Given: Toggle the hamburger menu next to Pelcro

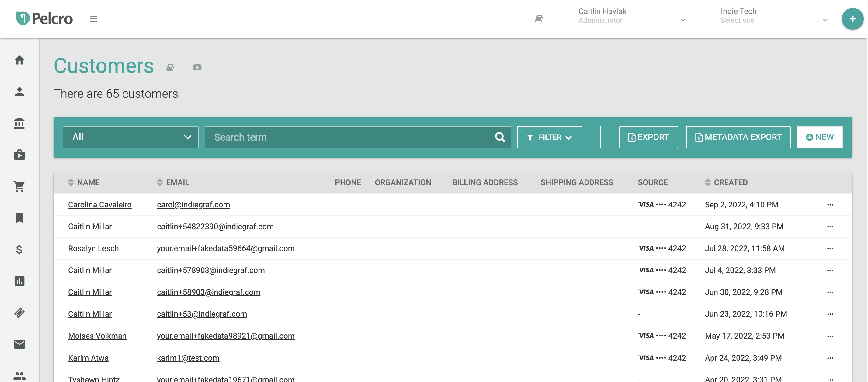Looking at the screenshot, I should 94,19.
